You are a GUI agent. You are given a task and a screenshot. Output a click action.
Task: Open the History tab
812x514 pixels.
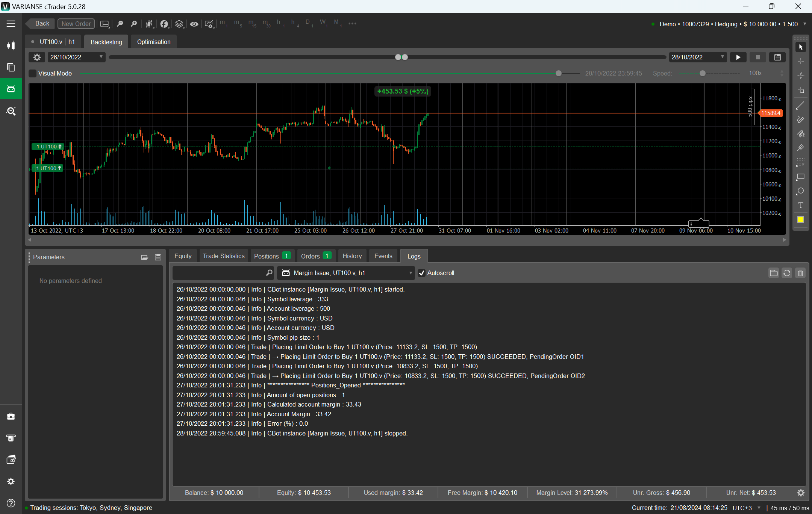pyautogui.click(x=352, y=256)
